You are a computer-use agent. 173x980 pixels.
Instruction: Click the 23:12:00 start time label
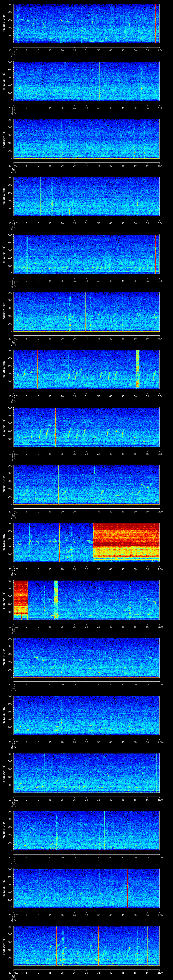pos(14,684)
